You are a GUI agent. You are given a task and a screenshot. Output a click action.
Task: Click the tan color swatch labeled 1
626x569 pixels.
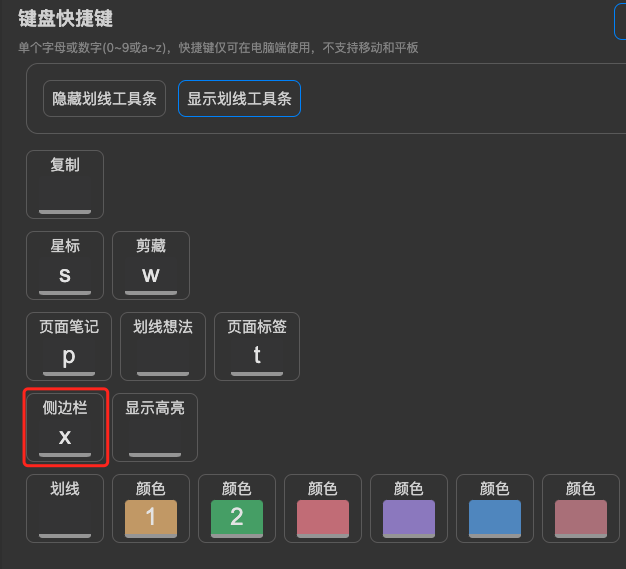pos(151,519)
